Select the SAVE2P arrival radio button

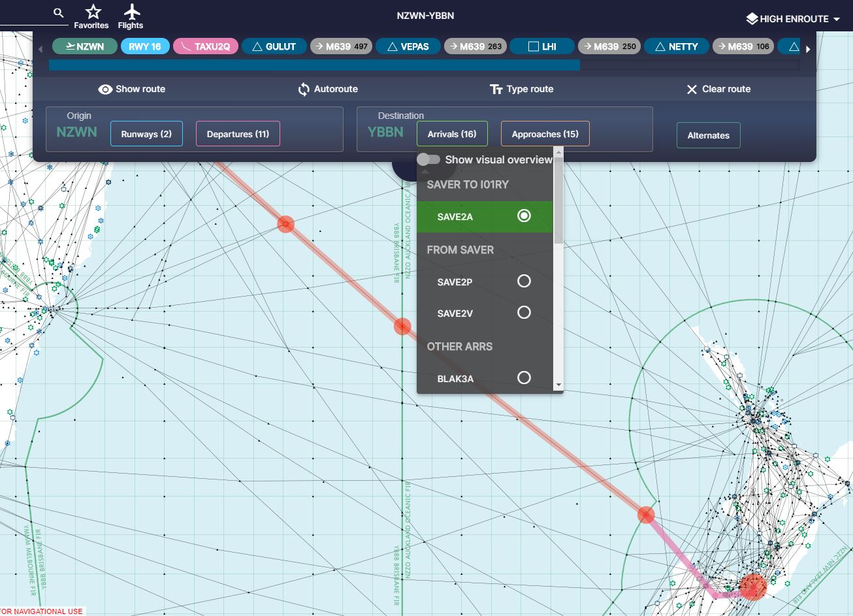524,282
